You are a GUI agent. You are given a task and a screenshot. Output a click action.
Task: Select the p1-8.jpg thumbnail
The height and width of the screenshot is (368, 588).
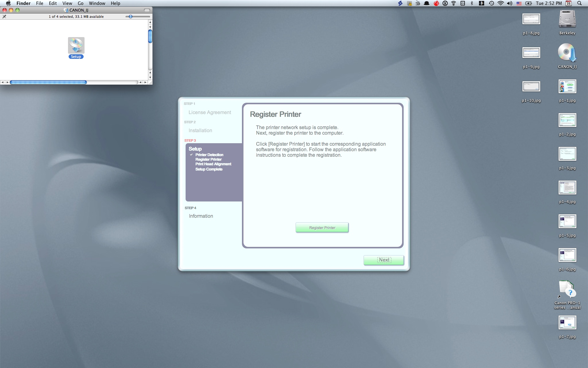click(531, 19)
